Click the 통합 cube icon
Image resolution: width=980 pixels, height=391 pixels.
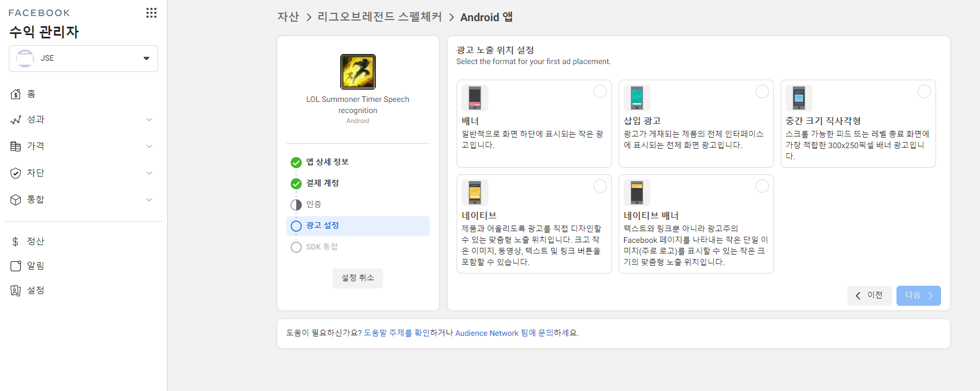tap(16, 200)
